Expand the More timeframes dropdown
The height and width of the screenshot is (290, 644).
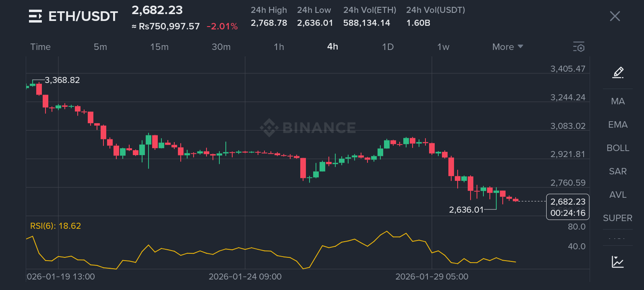coord(508,47)
